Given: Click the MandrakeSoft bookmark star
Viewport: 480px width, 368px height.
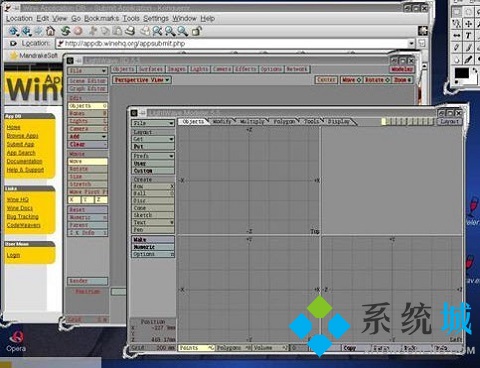Looking at the screenshot, I should pos(14,55).
